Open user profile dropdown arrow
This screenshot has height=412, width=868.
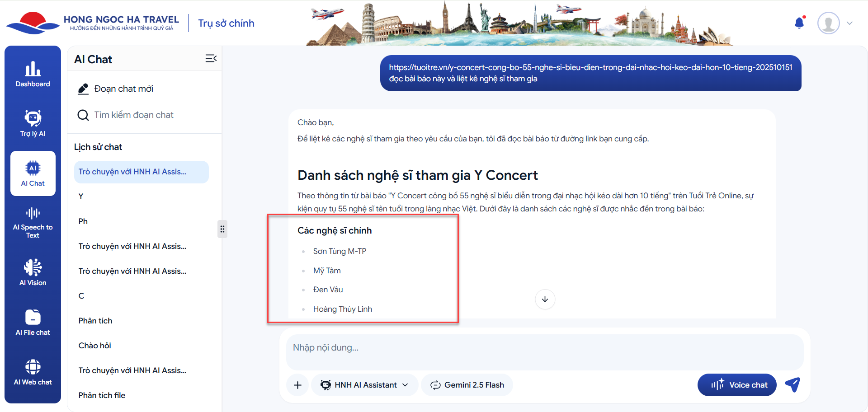[849, 23]
